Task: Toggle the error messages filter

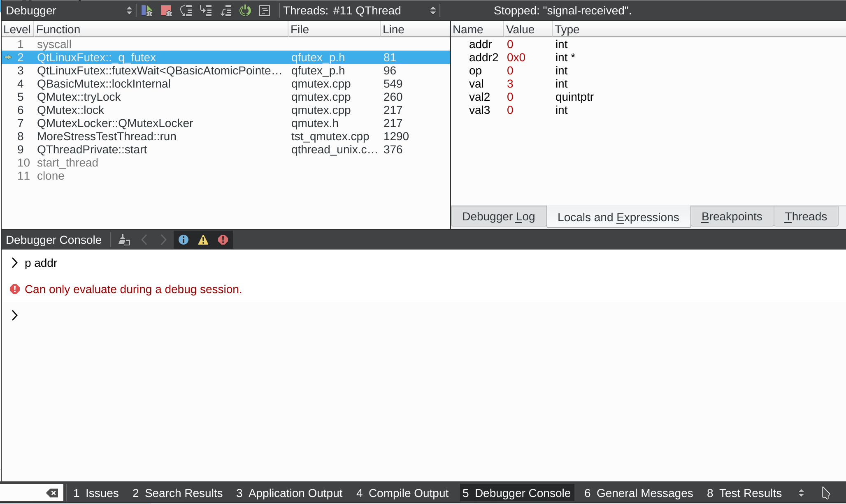Action: tap(223, 240)
